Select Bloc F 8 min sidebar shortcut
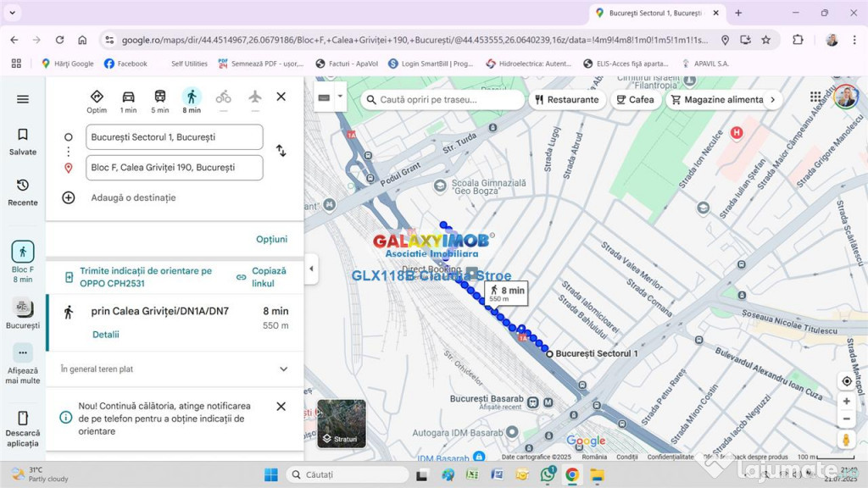The image size is (868, 488). (23, 263)
